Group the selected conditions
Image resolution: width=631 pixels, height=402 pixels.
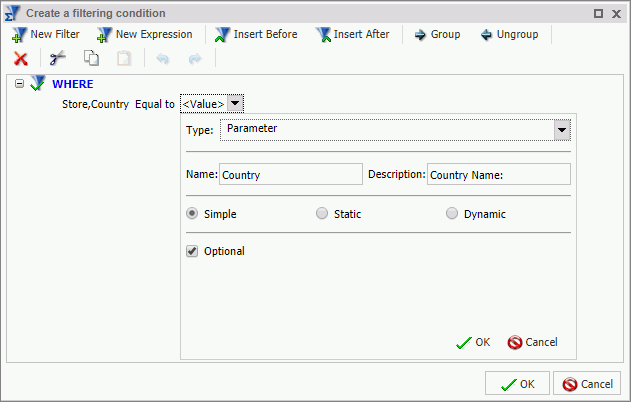click(437, 35)
